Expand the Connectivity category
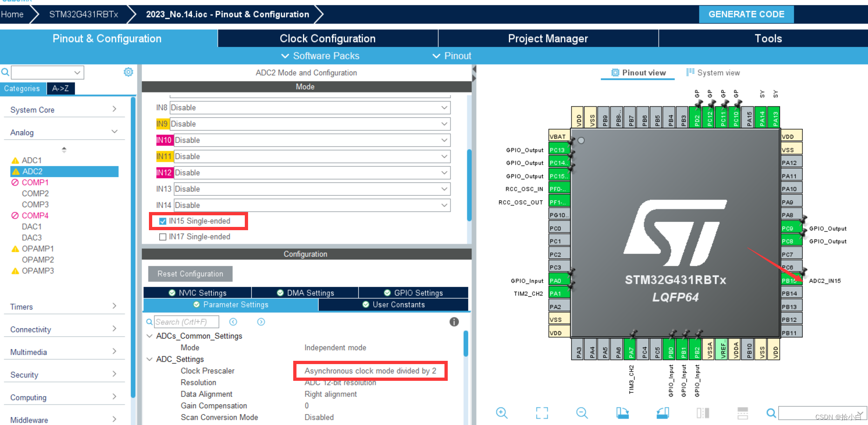 point(64,329)
